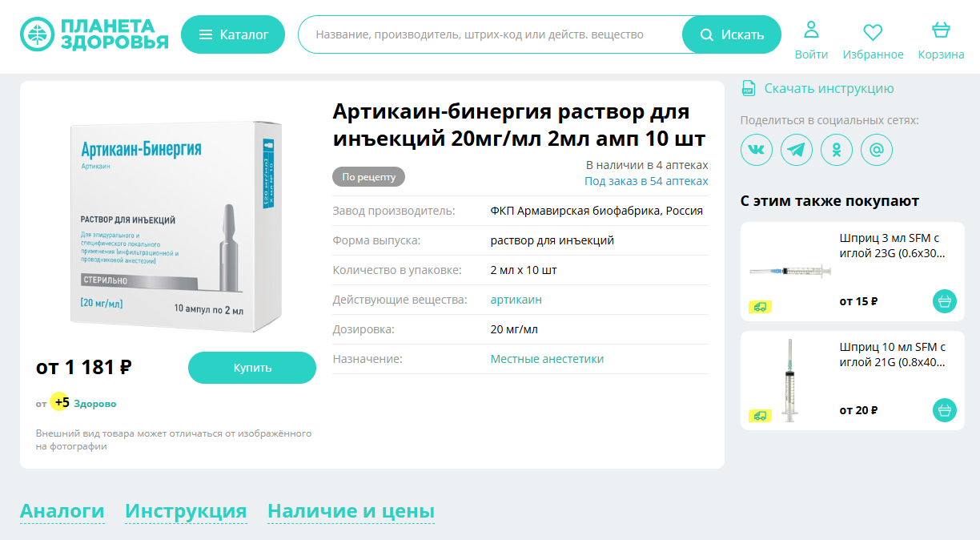Share via the Telegram icon
Image resolution: width=980 pixels, height=540 pixels.
click(797, 150)
